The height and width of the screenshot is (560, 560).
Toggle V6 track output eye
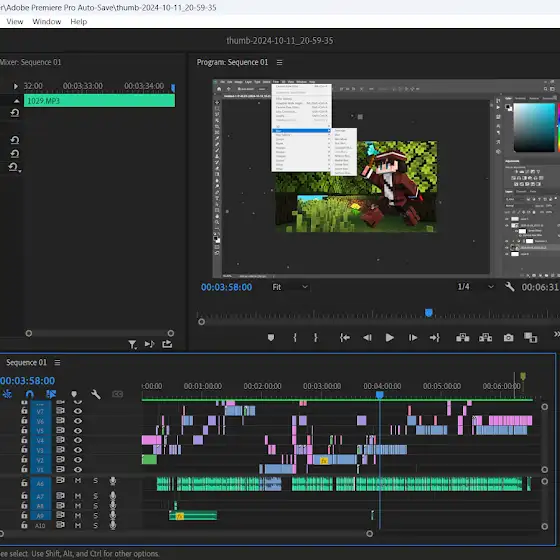(78, 421)
